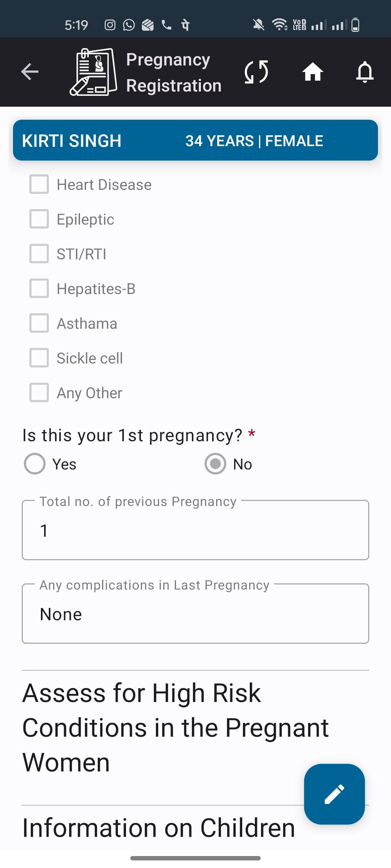Check the Any Other checkbox
391x868 pixels.
[39, 393]
